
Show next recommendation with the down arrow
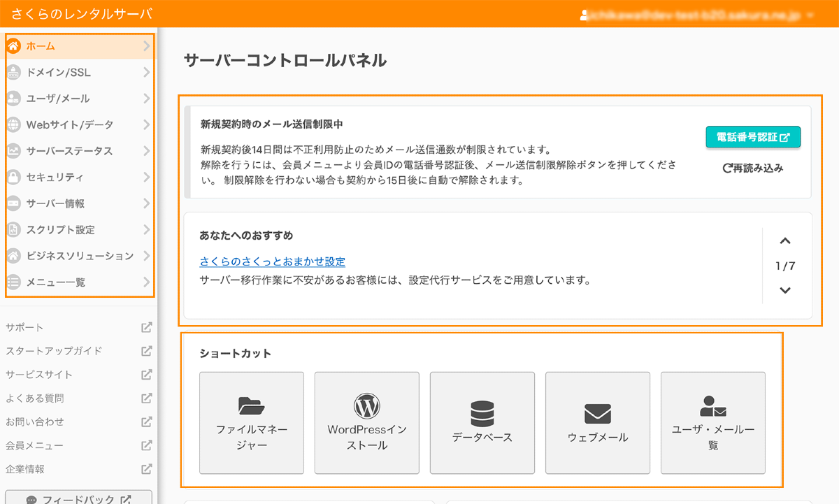(784, 289)
